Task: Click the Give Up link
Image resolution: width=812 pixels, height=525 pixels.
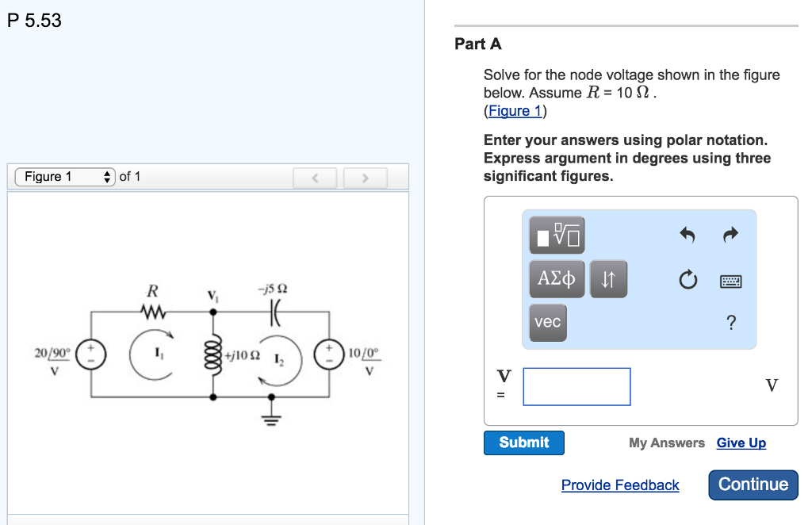Action: pyautogui.click(x=741, y=443)
